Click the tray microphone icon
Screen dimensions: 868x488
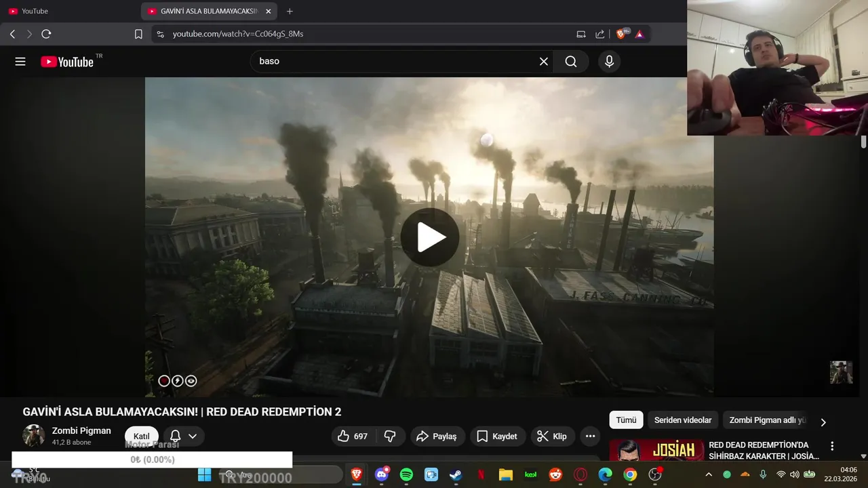tap(763, 474)
